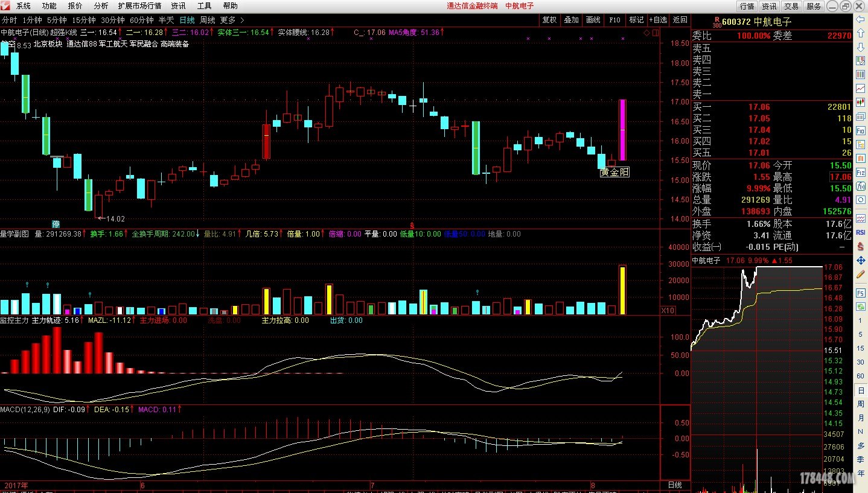Click the X10 scale label on the volume axis
Image resolution: width=868 pixels, height=493 pixels.
coord(668,310)
